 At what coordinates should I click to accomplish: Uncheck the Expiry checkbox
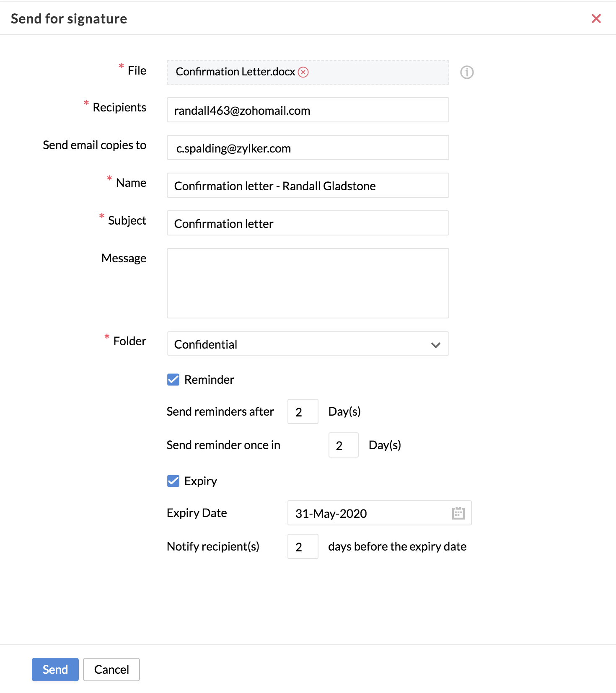(173, 481)
